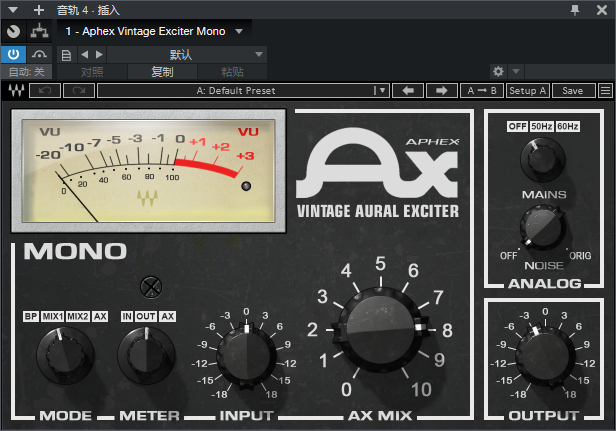The image size is (616, 431).
Task: Click the OUTPUT gain knob
Action: [x=545, y=356]
